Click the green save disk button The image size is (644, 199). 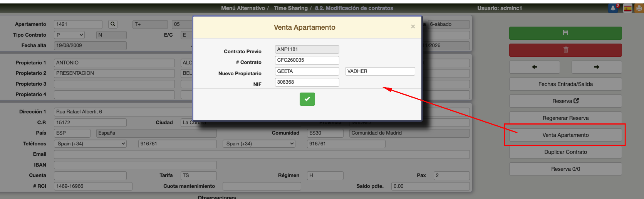pyautogui.click(x=565, y=33)
